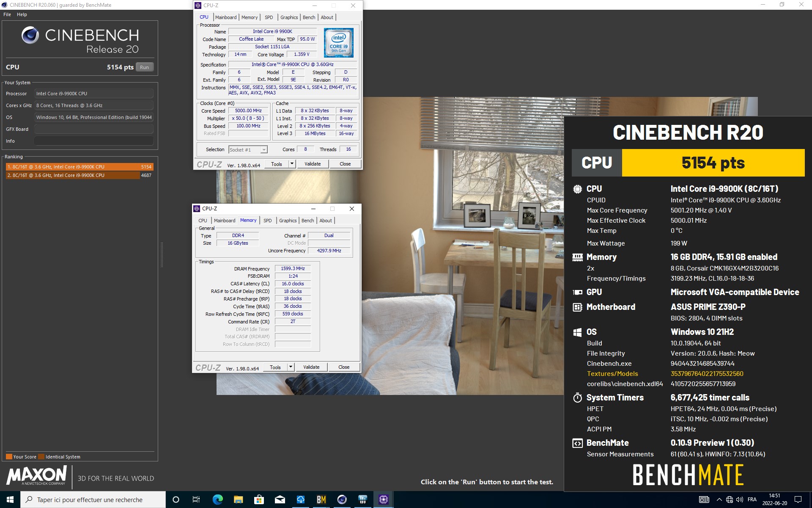Viewport: 812px width, 508px height.
Task: Click the empty Info field in Cinebench
Action: coord(94,141)
